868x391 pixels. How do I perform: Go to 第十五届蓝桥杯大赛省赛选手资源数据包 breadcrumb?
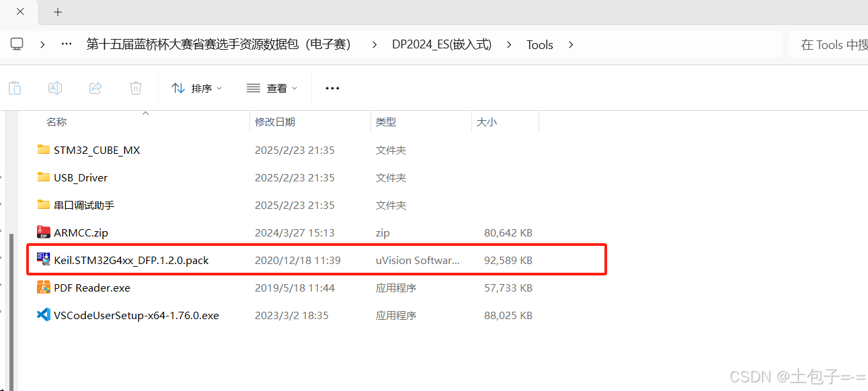click(x=219, y=44)
